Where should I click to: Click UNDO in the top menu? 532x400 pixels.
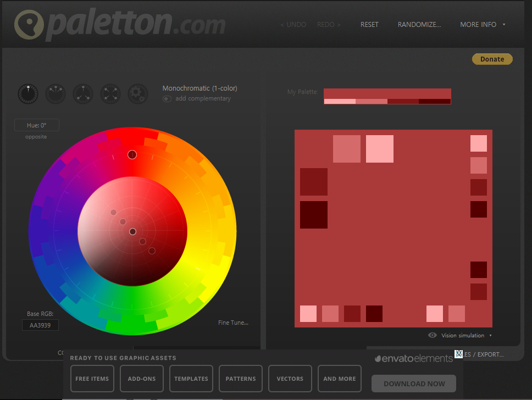tap(293, 24)
